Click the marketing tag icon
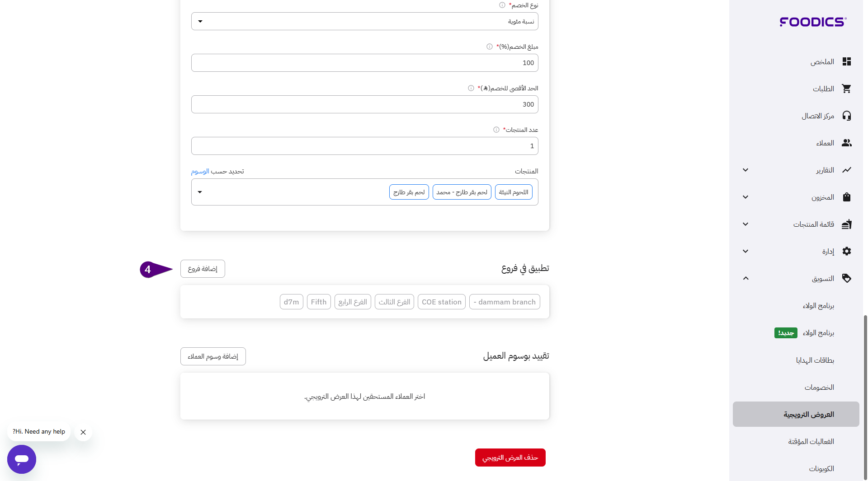Viewport: 868px width, 481px height. coord(846,278)
